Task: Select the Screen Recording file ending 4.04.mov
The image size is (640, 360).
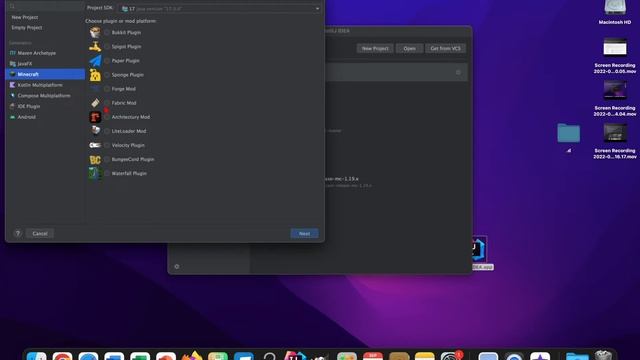Action: tap(615, 99)
